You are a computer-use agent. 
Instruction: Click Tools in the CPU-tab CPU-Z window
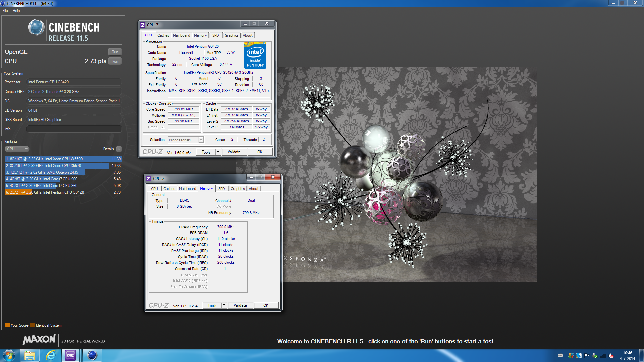click(206, 152)
